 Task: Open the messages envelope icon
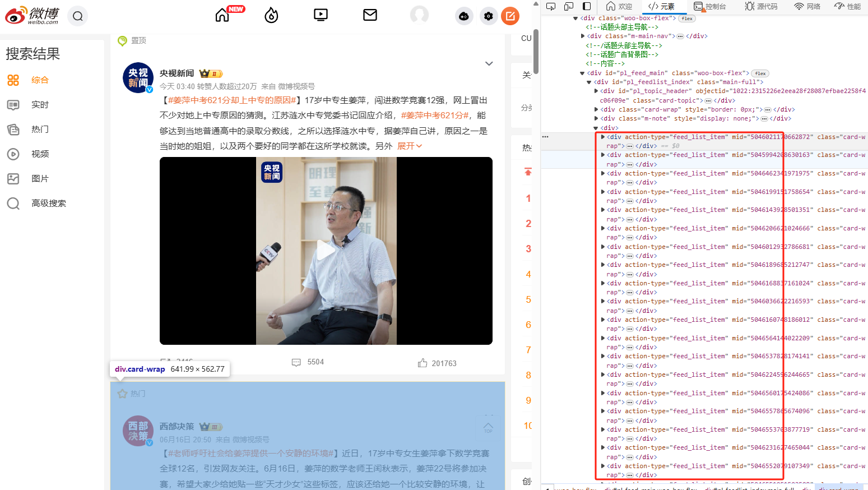[x=370, y=15]
